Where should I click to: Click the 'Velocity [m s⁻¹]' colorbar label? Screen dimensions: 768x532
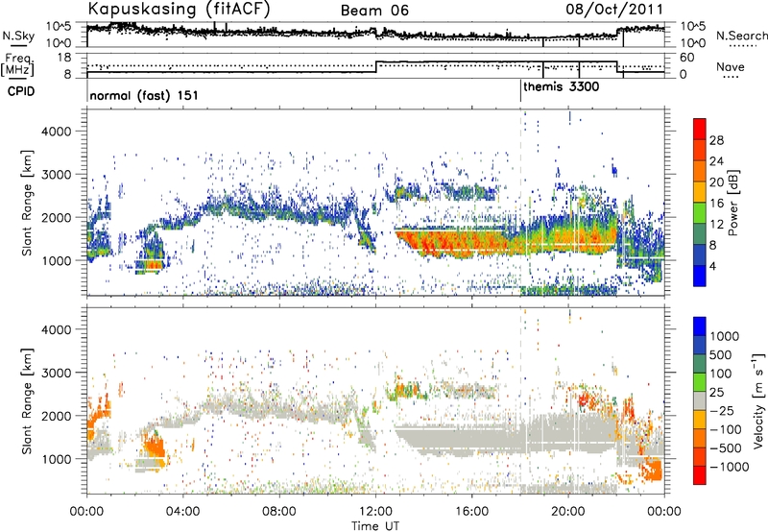click(x=758, y=400)
